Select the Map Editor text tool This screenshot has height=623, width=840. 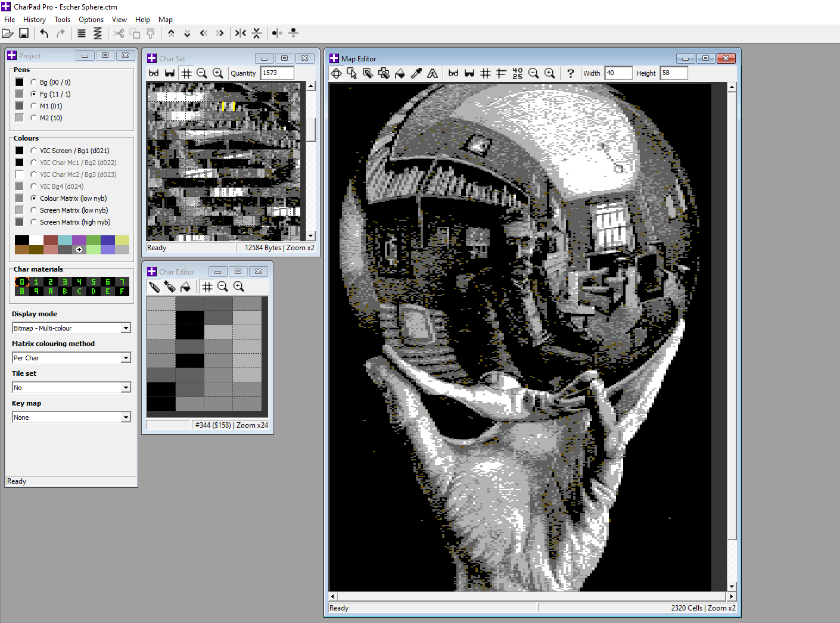click(x=433, y=73)
